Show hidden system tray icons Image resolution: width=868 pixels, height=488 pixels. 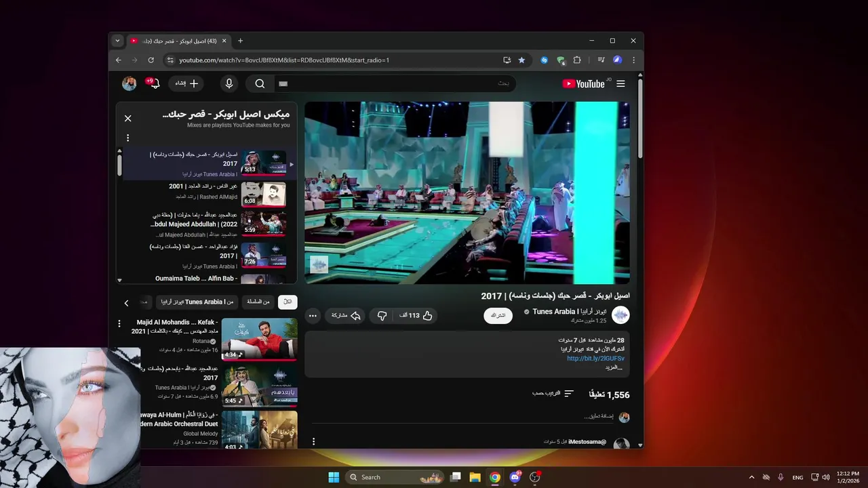click(x=751, y=477)
